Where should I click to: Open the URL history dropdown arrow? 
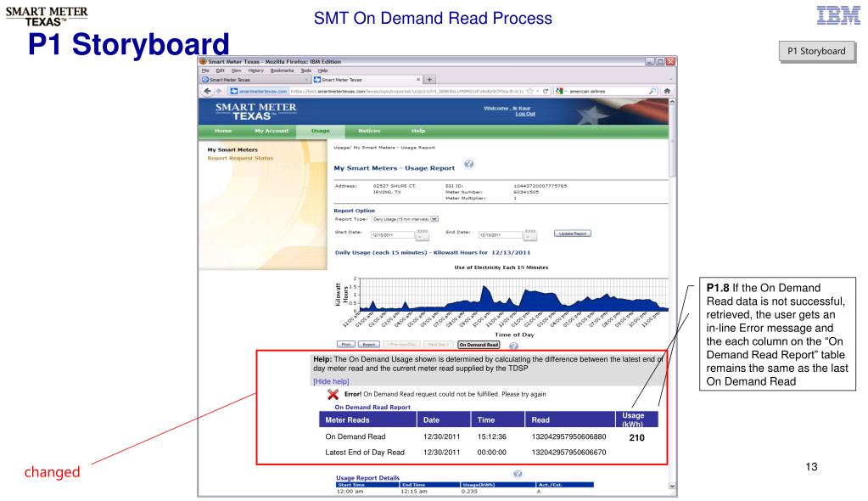click(x=537, y=91)
